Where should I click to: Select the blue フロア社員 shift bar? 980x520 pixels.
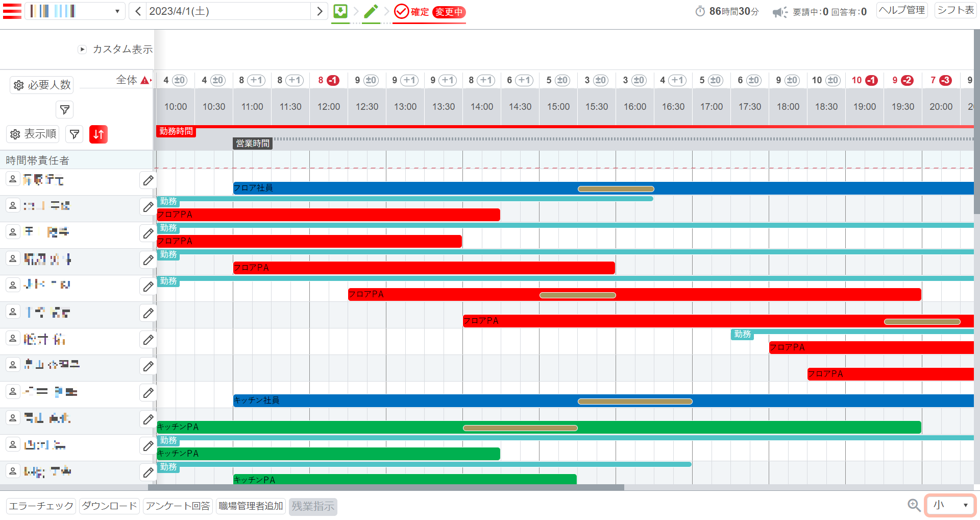pyautogui.click(x=603, y=188)
